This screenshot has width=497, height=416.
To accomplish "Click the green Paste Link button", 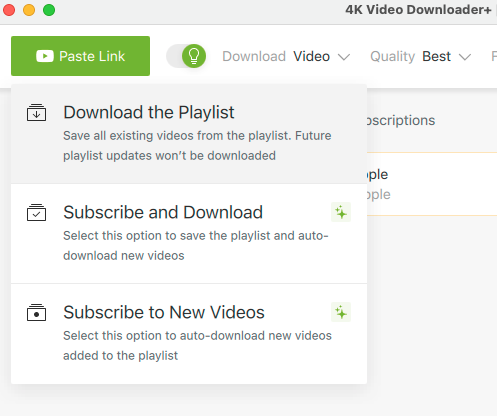I will (x=80, y=56).
